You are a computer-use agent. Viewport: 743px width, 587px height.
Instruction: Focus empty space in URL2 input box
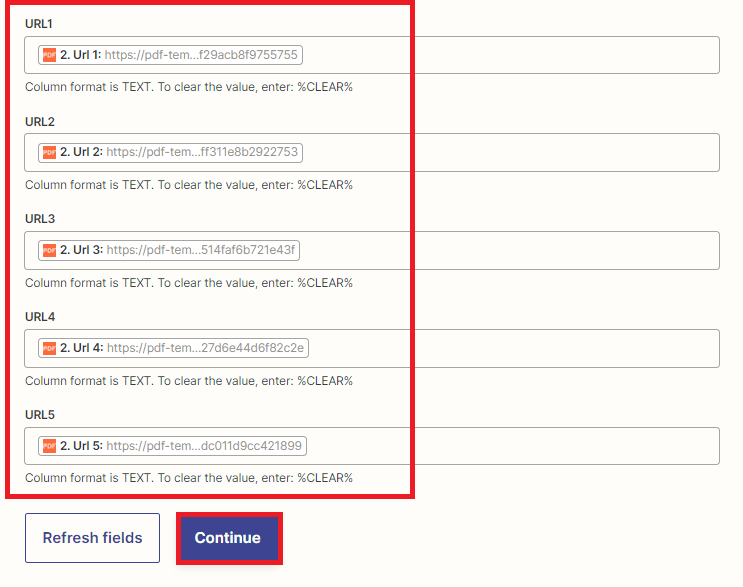click(510, 153)
